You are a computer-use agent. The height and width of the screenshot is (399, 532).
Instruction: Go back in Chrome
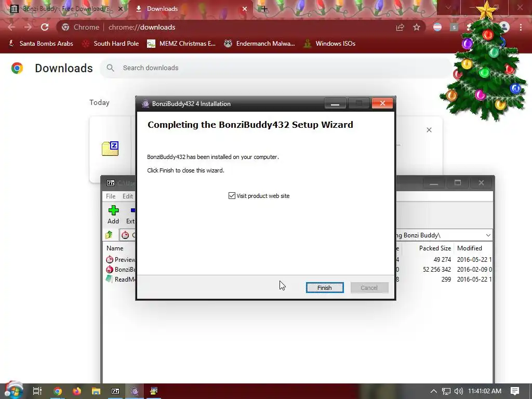tap(11, 27)
